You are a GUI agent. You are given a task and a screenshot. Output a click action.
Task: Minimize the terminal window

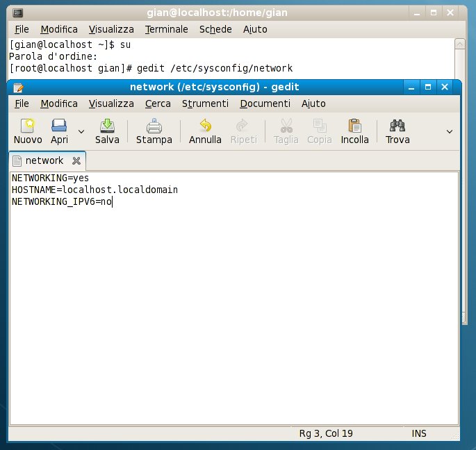[417, 13]
